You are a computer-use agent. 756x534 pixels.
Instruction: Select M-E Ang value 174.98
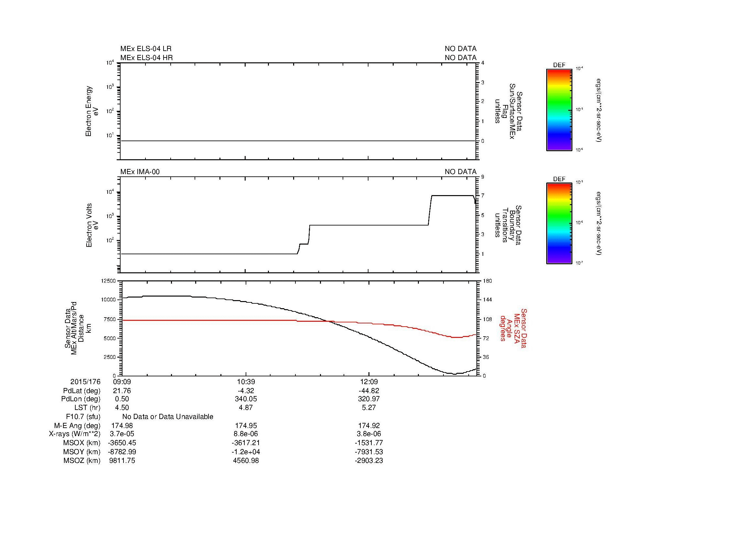(122, 426)
